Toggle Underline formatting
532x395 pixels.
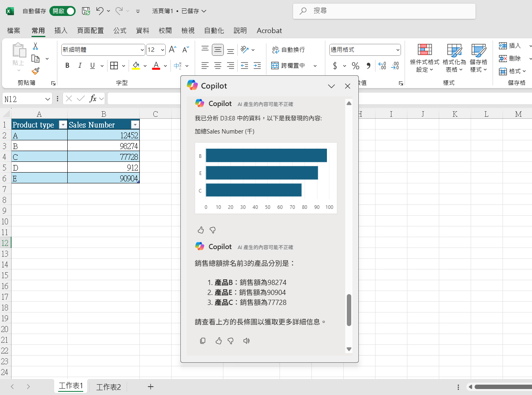click(92, 65)
